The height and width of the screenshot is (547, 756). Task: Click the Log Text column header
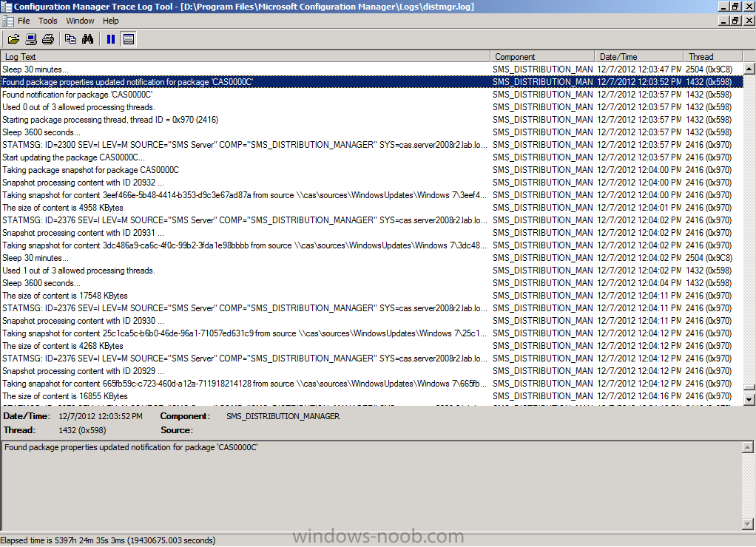click(x=246, y=56)
